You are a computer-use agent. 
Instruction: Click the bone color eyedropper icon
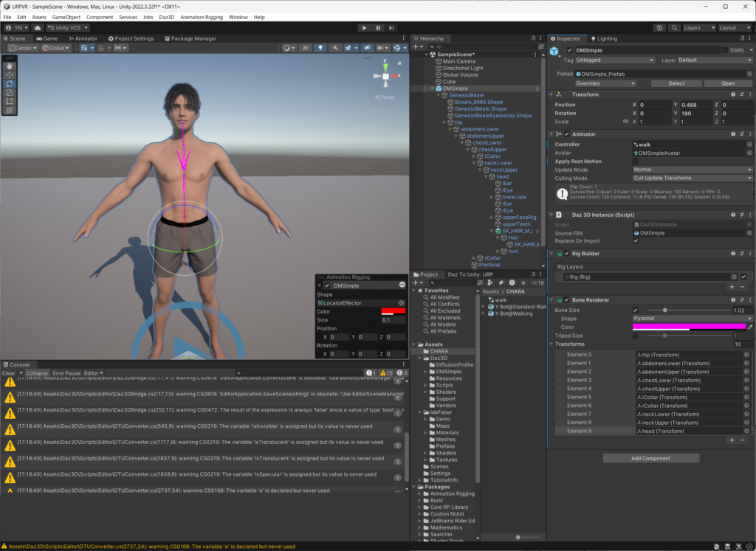(750, 327)
